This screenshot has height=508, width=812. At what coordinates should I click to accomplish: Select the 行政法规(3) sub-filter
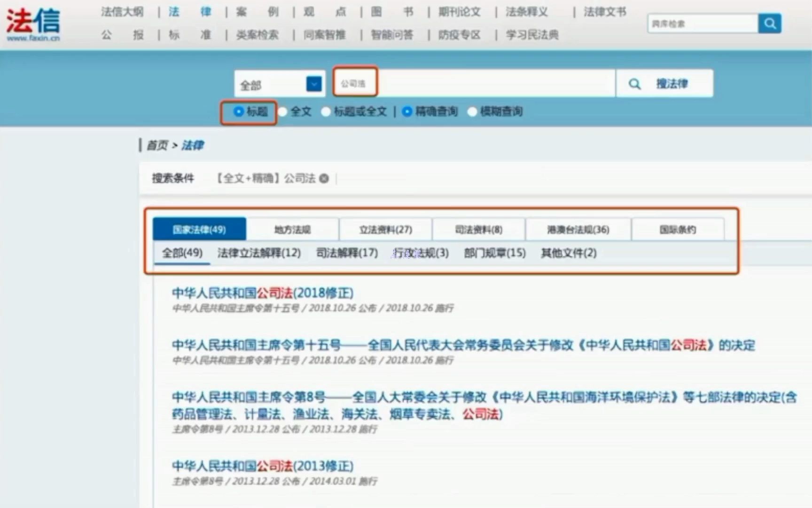(421, 253)
